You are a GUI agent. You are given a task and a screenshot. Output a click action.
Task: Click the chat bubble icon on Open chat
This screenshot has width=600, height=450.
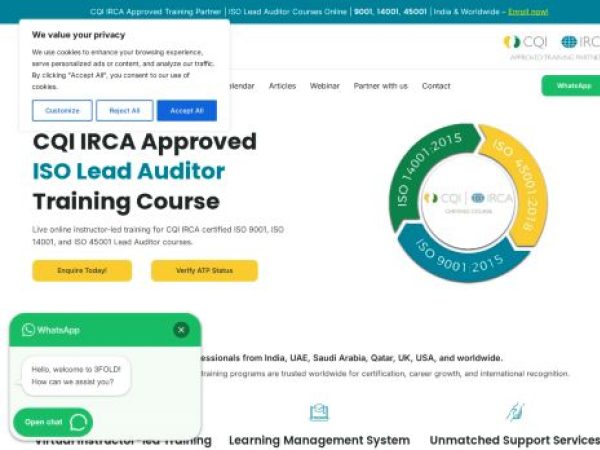(78, 422)
